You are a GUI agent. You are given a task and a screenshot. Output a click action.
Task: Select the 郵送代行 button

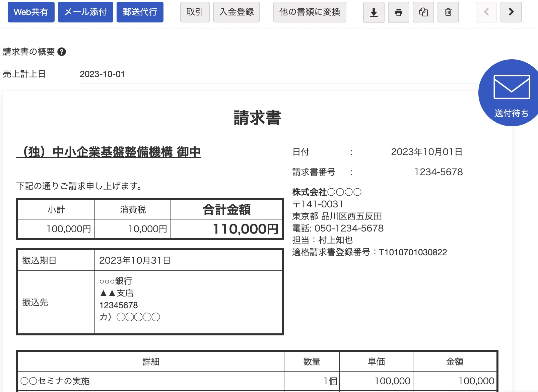click(140, 12)
